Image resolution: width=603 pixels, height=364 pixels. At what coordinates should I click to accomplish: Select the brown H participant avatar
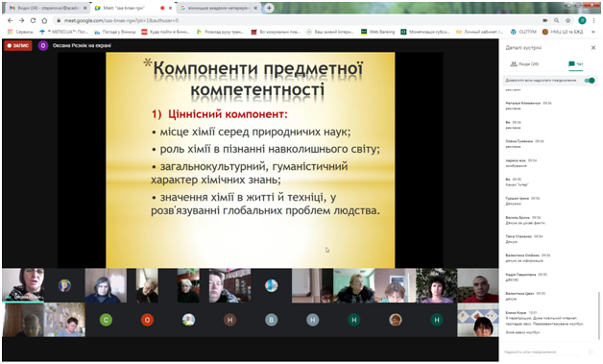[230, 320]
